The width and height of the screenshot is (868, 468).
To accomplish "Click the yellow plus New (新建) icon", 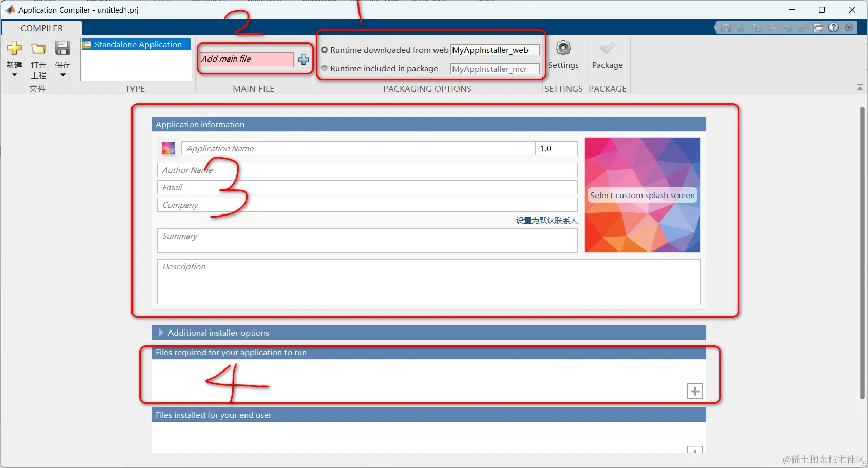I will pyautogui.click(x=14, y=48).
